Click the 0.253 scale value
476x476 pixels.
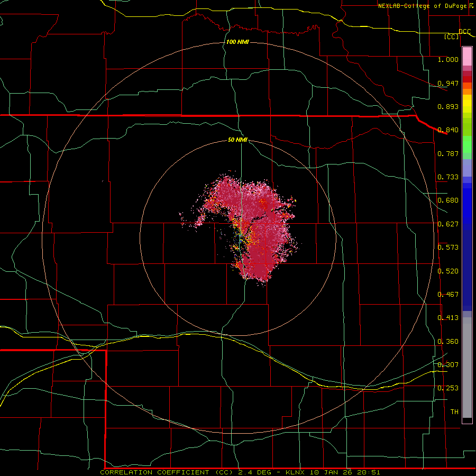448,388
